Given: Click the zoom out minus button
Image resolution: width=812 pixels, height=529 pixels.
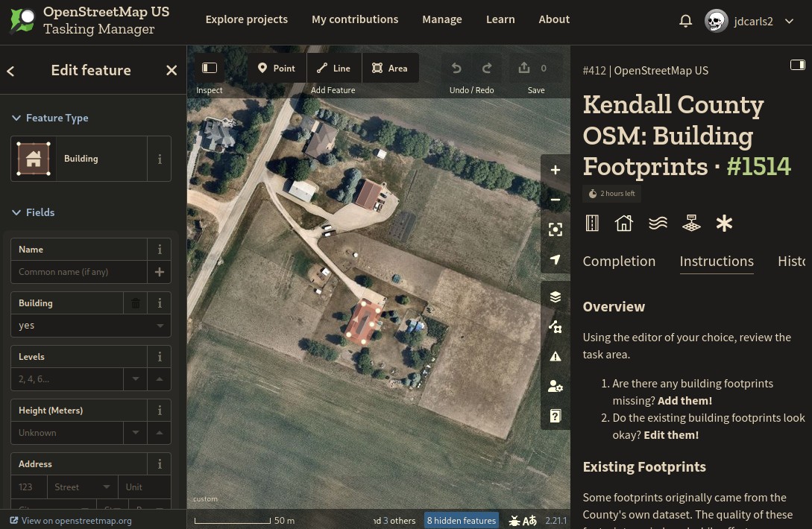Looking at the screenshot, I should (x=555, y=200).
